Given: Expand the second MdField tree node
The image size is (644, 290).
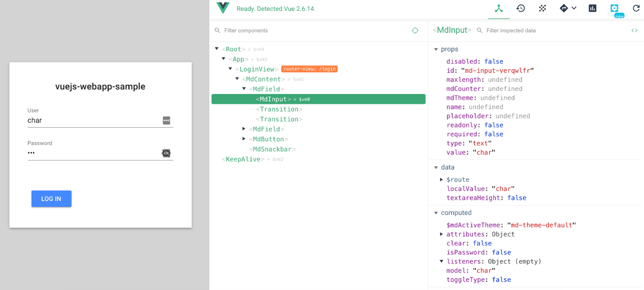Looking at the screenshot, I should click(x=244, y=129).
